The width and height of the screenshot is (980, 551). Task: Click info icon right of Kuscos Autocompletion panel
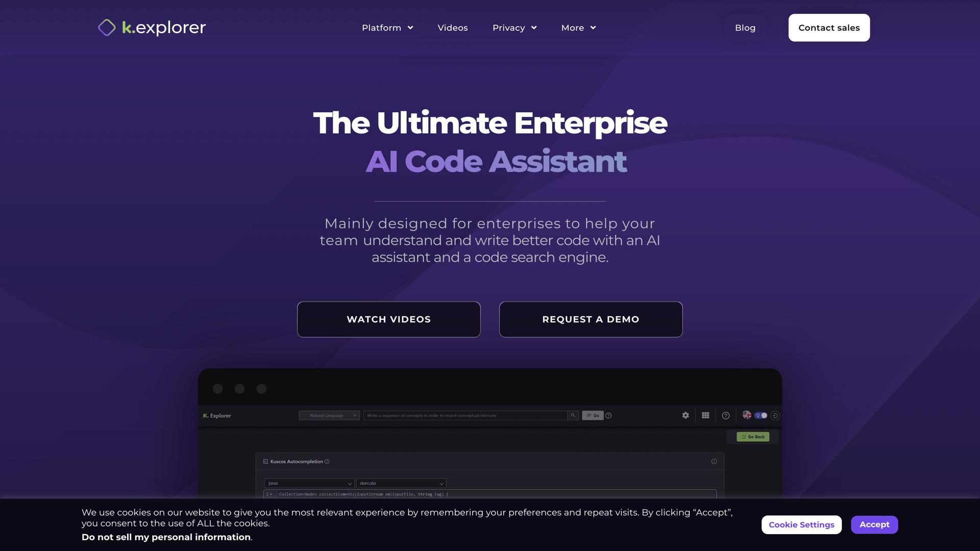714,461
